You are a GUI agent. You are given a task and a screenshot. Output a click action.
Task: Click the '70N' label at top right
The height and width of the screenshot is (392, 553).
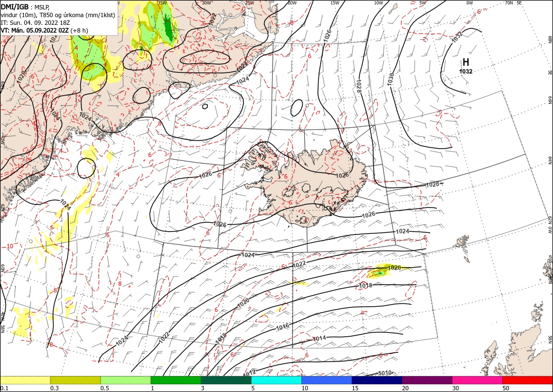coord(509,2)
